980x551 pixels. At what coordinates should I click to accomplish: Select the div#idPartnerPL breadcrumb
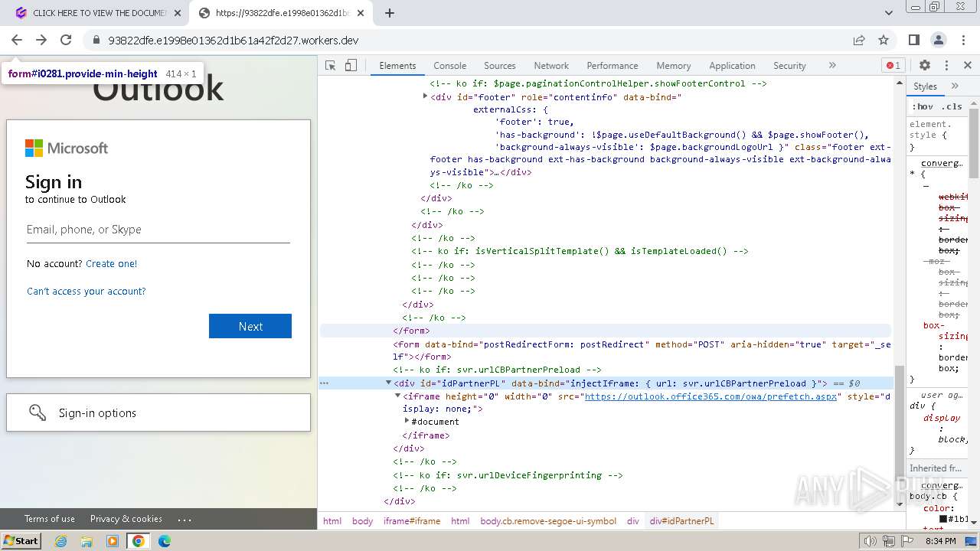pos(681,521)
